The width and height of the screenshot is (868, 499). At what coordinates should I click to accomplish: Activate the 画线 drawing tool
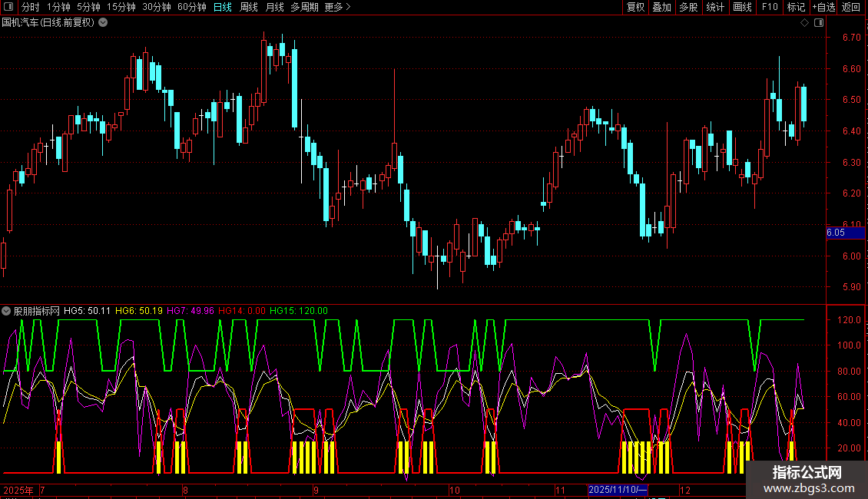742,7
